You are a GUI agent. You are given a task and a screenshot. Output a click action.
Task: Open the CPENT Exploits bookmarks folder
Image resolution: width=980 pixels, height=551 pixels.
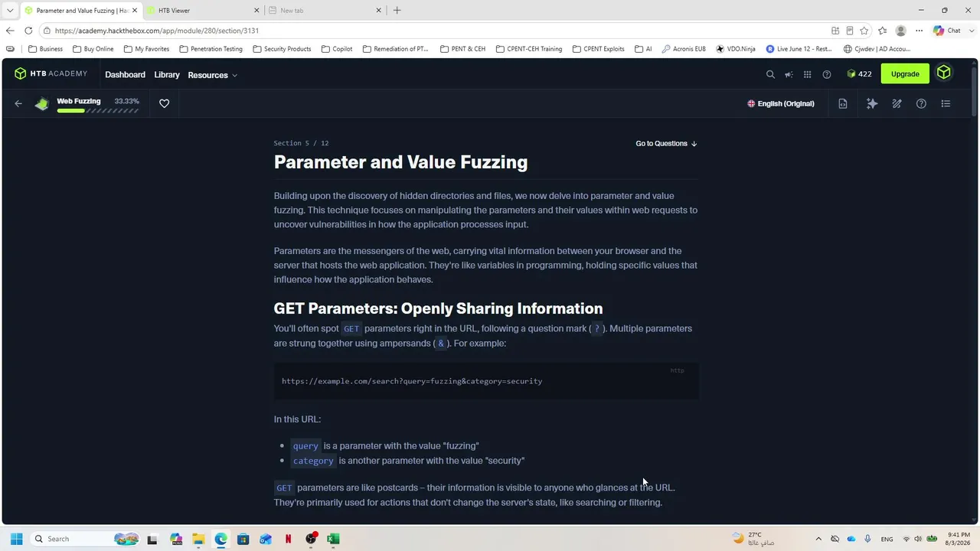pyautogui.click(x=598, y=49)
